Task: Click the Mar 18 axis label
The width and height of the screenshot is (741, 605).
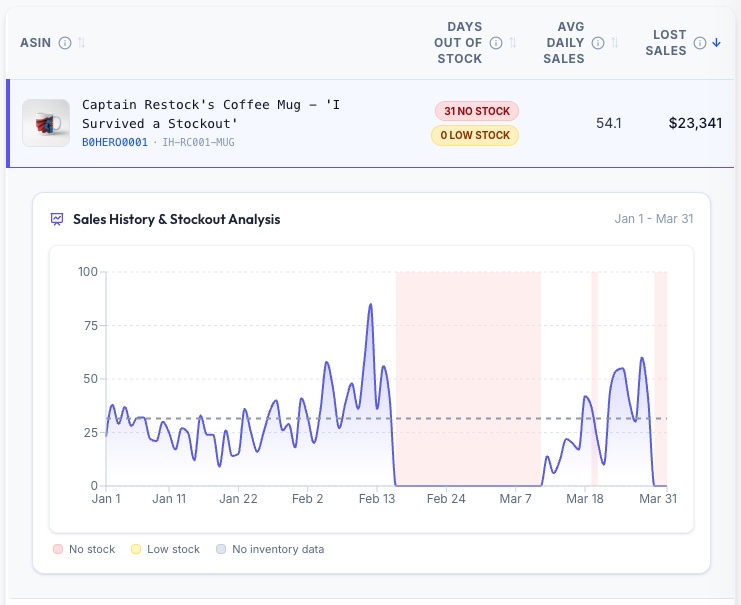Action: tap(585, 499)
